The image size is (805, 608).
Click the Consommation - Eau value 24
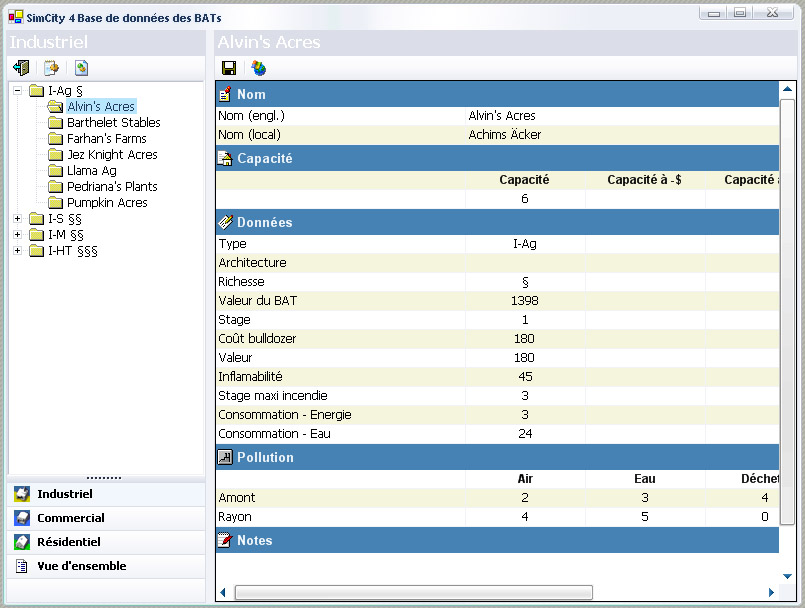pos(525,433)
